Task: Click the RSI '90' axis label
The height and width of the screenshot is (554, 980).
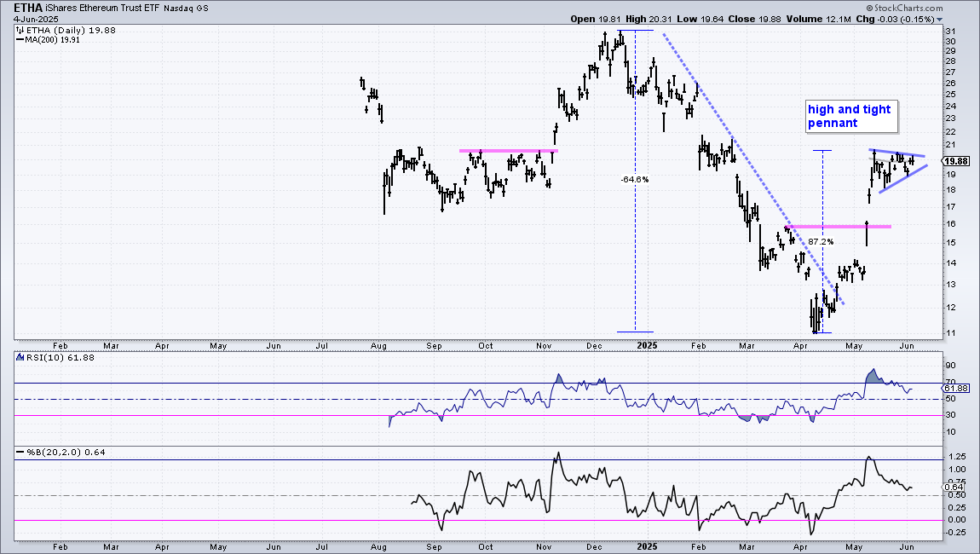Action: (x=950, y=365)
